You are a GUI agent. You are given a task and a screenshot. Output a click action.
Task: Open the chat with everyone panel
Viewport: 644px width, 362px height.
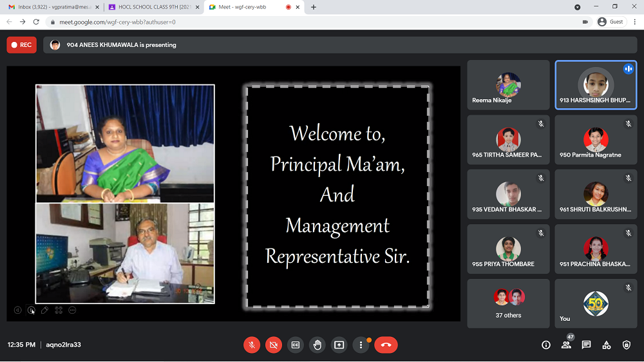click(x=586, y=345)
